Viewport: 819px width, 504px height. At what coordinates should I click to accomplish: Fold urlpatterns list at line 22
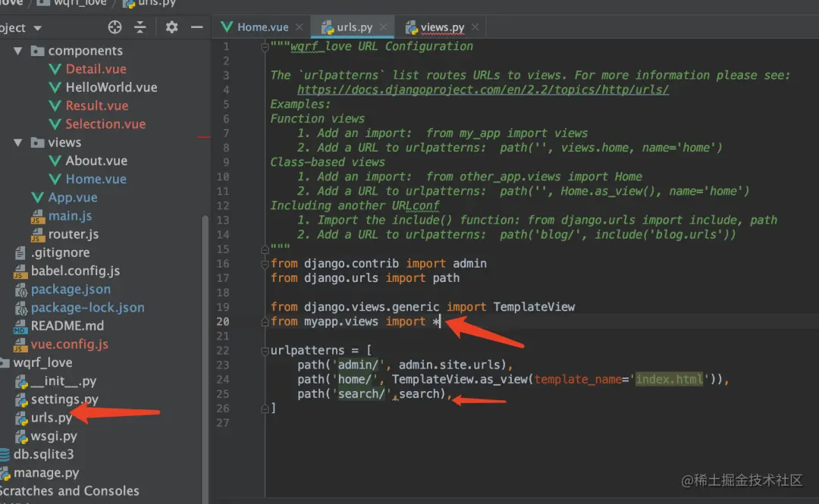point(265,351)
